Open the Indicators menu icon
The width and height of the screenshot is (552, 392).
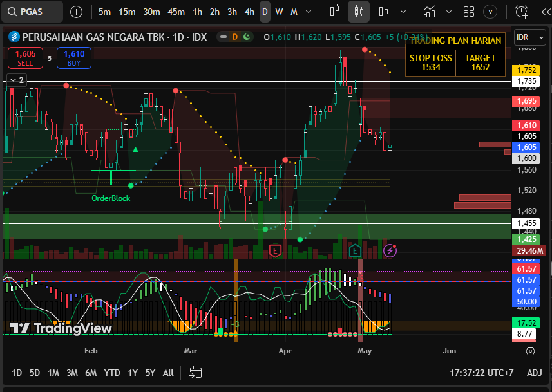pyautogui.click(x=429, y=12)
